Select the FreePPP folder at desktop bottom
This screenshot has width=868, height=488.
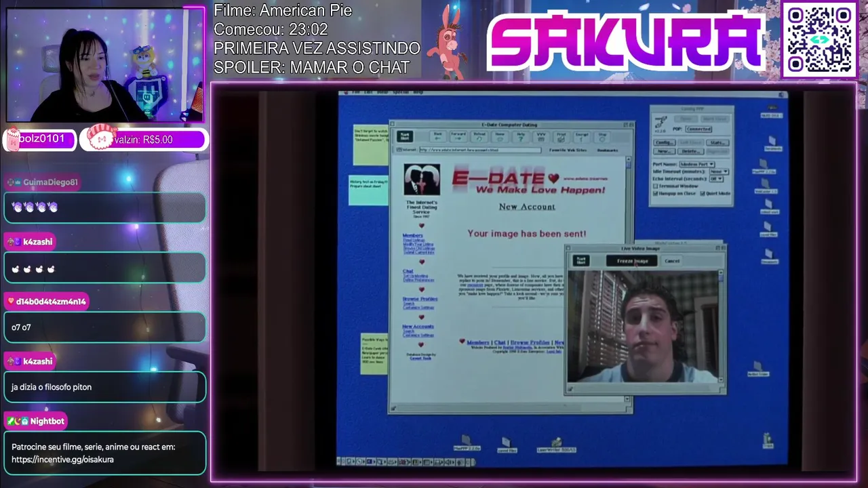[x=467, y=444]
